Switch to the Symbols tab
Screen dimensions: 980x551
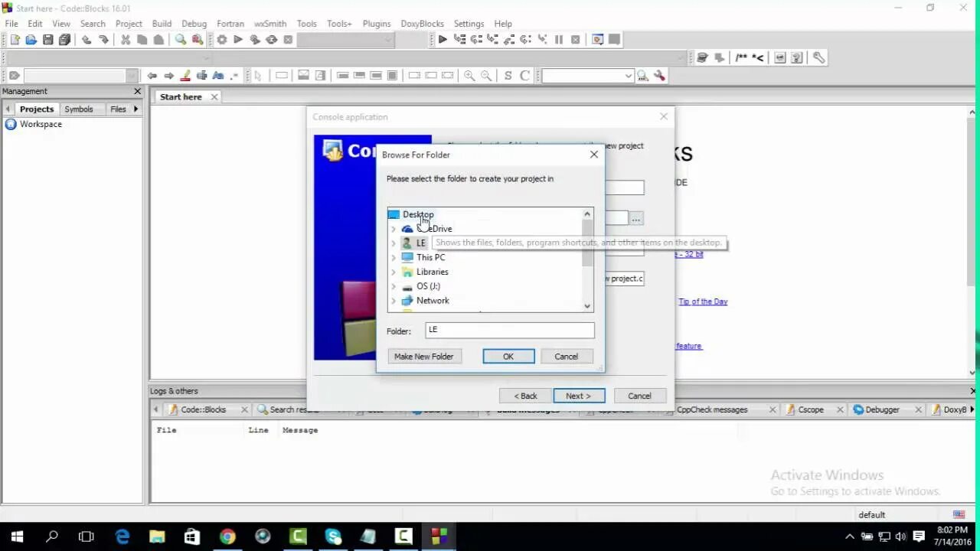tap(78, 109)
